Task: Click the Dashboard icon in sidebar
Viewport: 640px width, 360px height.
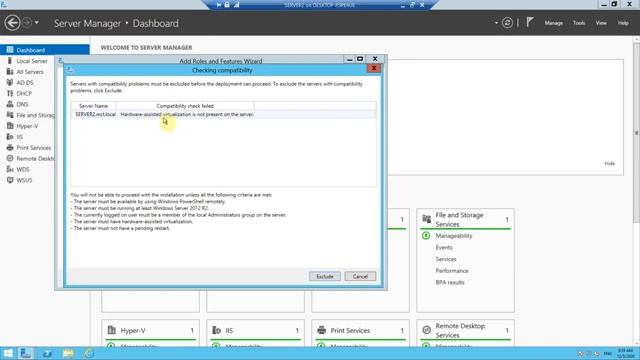Action: [10, 50]
